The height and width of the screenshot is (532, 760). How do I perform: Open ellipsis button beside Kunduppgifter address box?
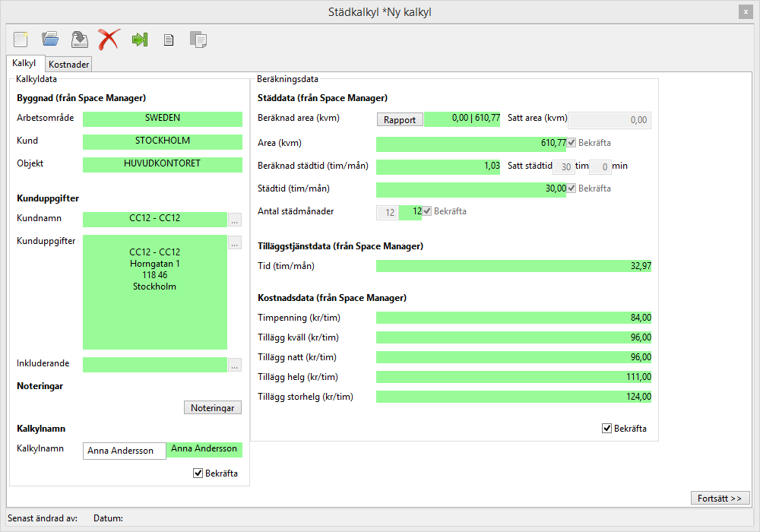pos(235,243)
